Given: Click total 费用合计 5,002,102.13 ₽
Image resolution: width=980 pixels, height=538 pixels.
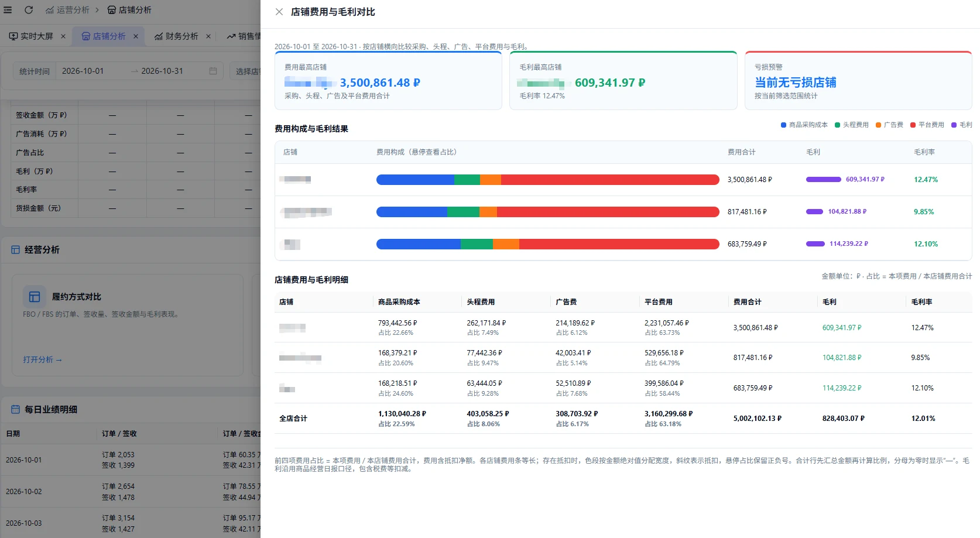Looking at the screenshot, I should (757, 419).
